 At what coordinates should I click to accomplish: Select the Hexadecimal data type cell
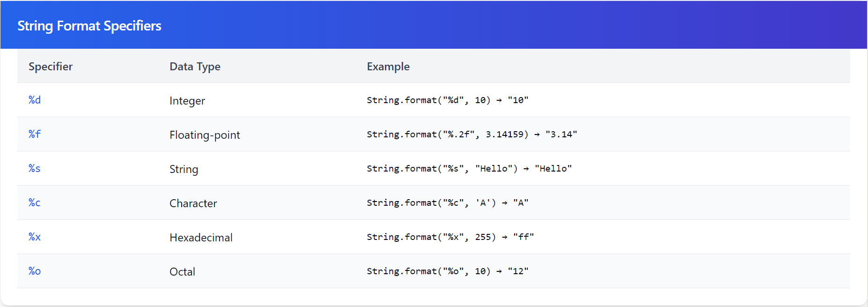pyautogui.click(x=201, y=238)
